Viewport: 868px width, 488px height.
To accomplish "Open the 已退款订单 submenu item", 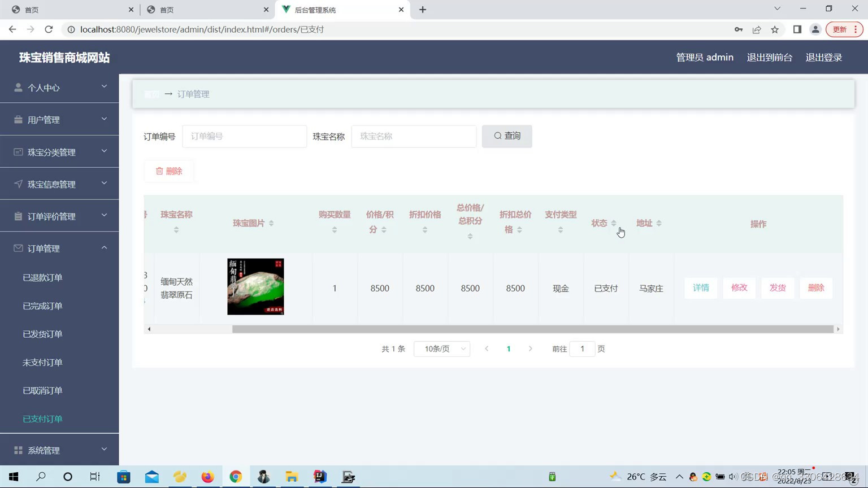I will tap(42, 277).
